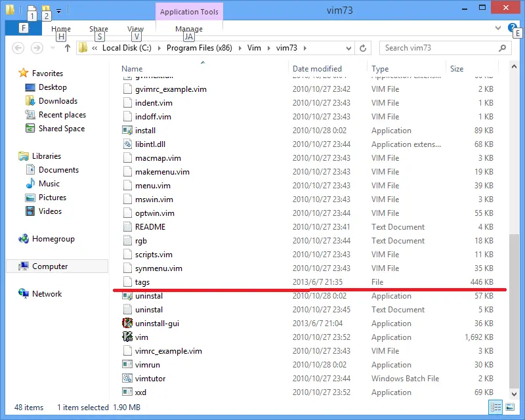
Task: Refresh the vim73 folder view
Action: coord(363,48)
